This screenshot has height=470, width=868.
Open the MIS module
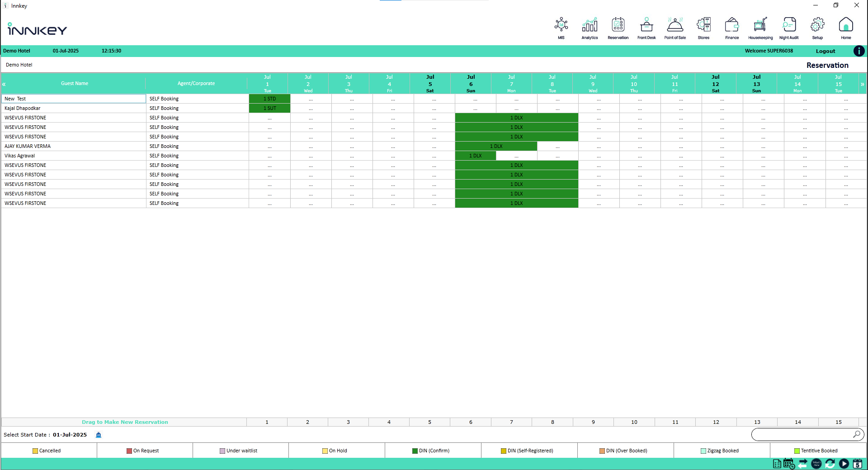(x=561, y=28)
